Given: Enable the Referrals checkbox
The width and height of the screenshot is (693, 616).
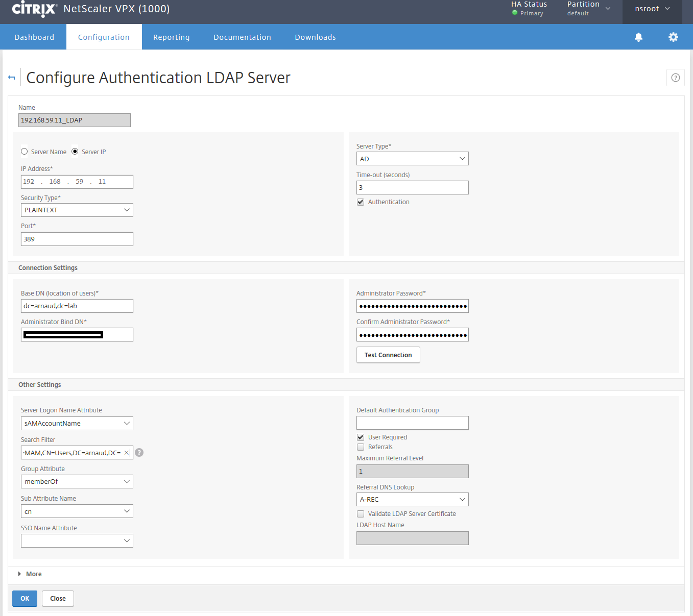Looking at the screenshot, I should click(361, 447).
